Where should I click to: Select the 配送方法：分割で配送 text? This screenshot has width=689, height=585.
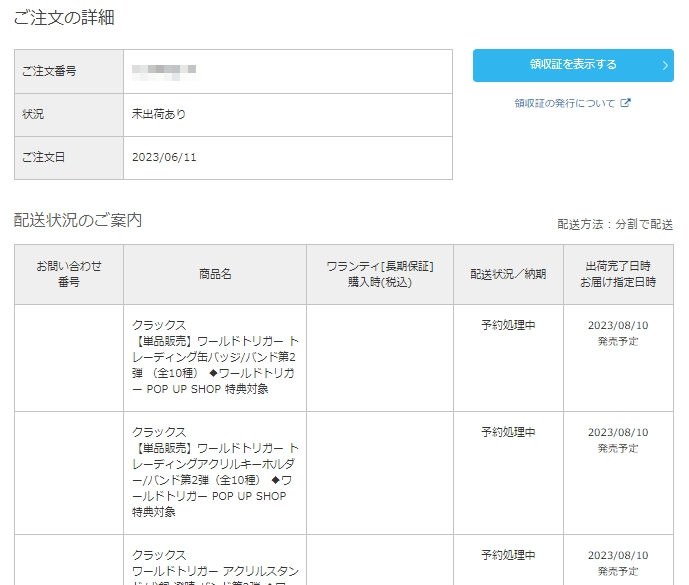[x=615, y=225]
